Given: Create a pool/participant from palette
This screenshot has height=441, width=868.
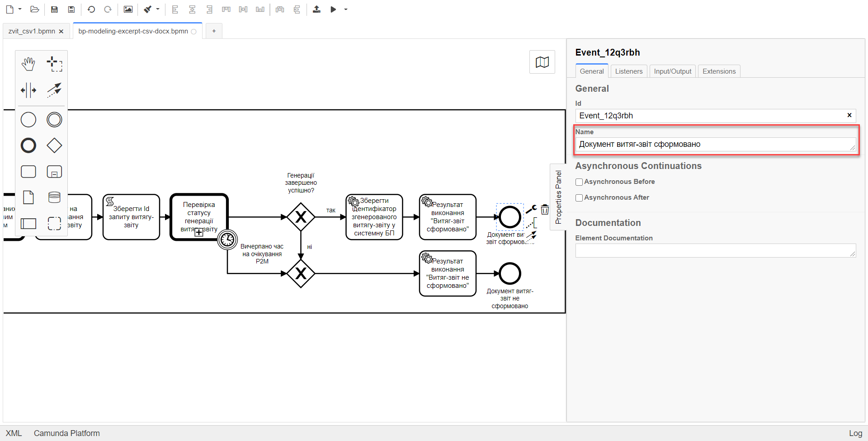Looking at the screenshot, I should [28, 223].
